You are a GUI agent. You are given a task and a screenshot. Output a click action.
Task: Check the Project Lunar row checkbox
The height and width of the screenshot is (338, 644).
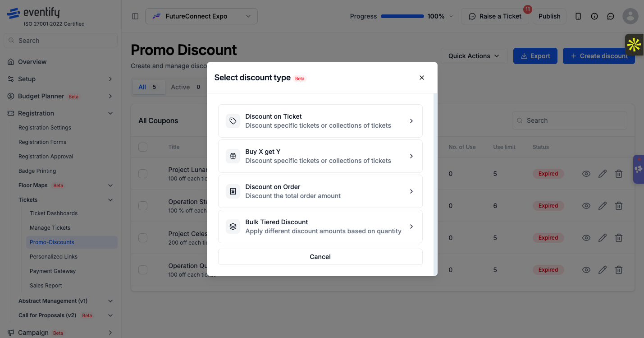click(x=143, y=174)
